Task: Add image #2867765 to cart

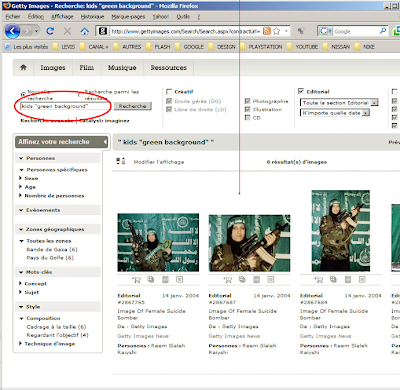Action: click(136, 279)
